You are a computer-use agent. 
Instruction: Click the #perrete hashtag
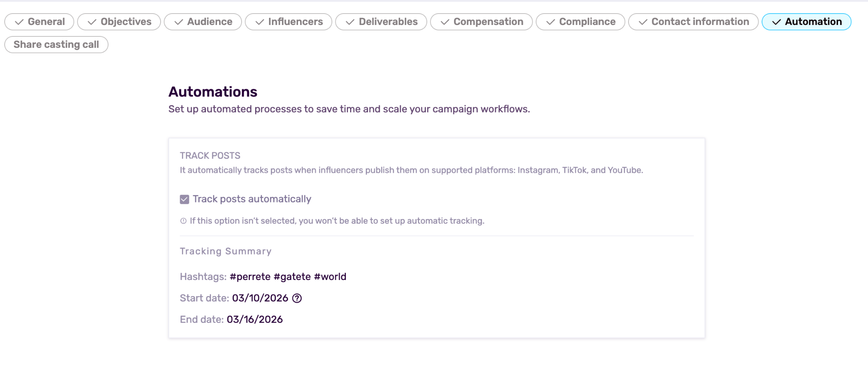pyautogui.click(x=250, y=277)
